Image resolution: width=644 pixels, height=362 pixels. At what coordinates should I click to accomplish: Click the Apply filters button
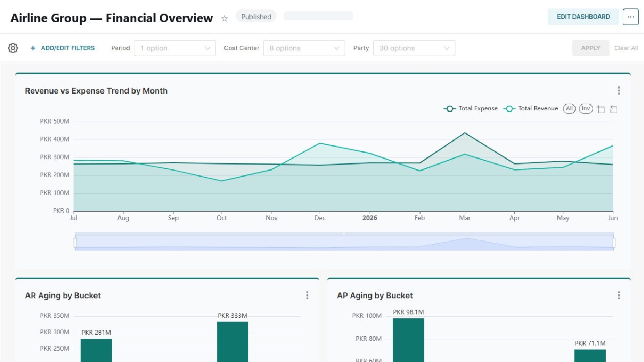(591, 48)
